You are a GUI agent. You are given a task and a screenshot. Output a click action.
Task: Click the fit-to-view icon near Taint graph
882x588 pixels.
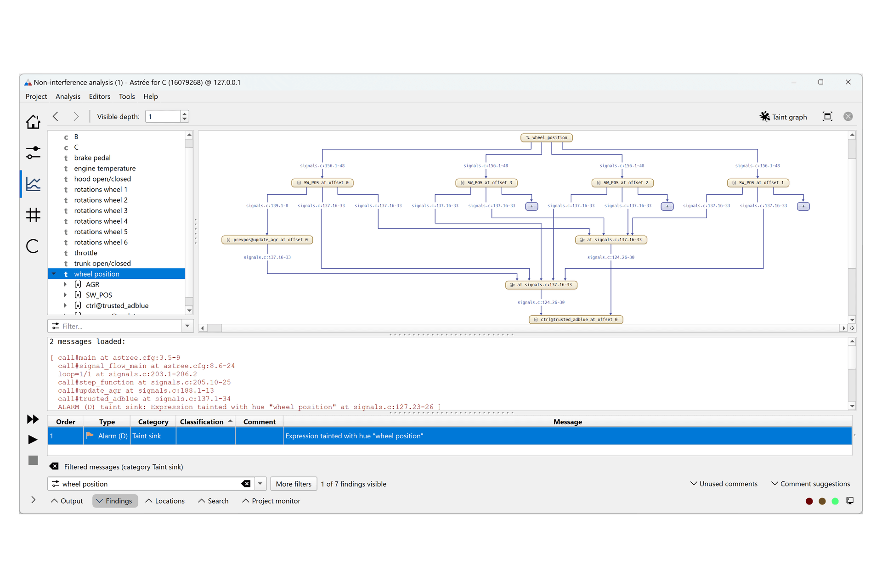tap(827, 117)
